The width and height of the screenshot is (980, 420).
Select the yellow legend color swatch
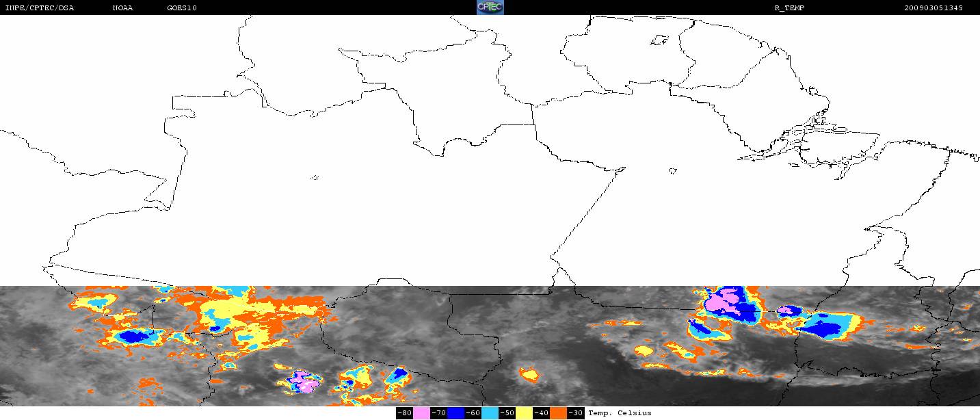(524, 413)
